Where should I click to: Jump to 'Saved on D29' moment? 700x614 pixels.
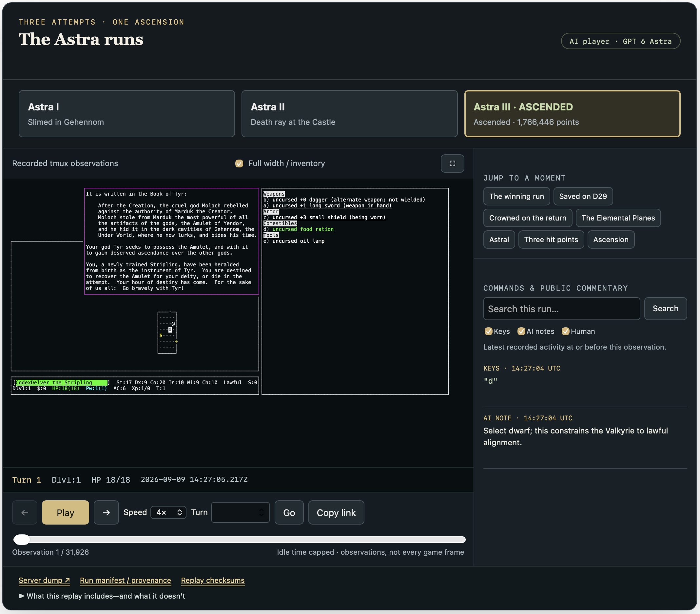(583, 196)
